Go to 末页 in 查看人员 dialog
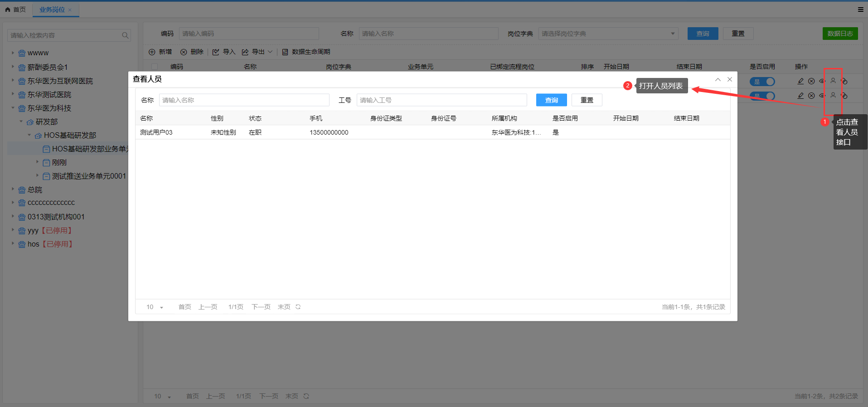The image size is (868, 407). point(284,307)
